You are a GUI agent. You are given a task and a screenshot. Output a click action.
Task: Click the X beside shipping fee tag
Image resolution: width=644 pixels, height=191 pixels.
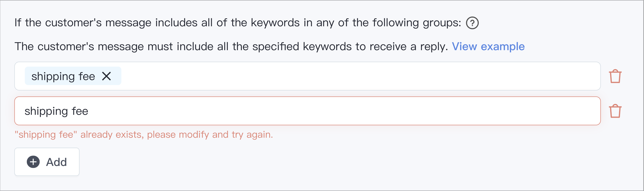107,76
